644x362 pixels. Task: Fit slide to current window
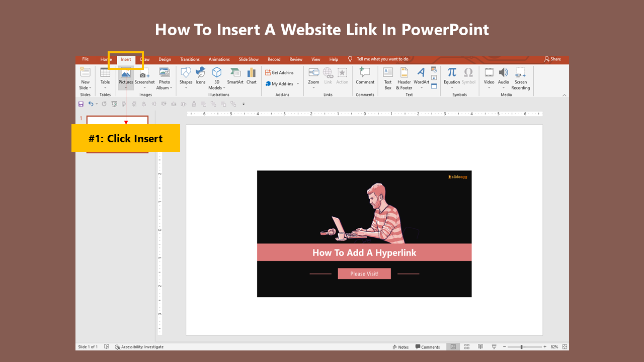(565, 347)
